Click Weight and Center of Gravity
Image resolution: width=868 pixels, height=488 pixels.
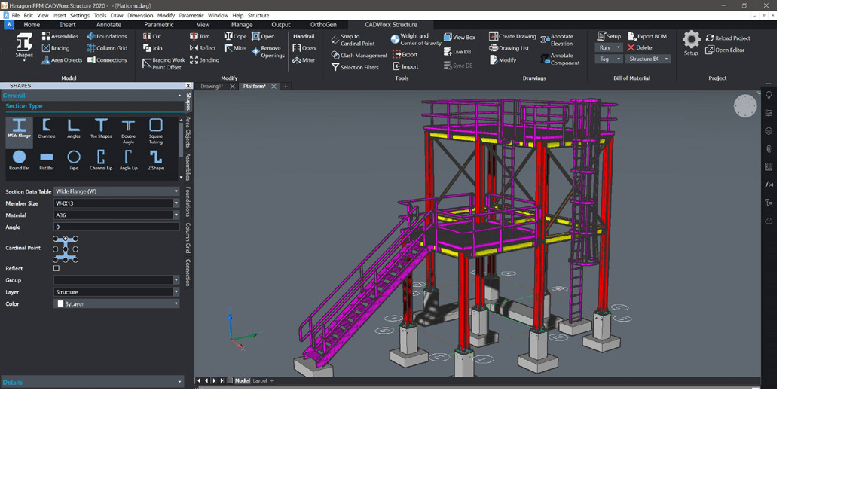pos(416,39)
